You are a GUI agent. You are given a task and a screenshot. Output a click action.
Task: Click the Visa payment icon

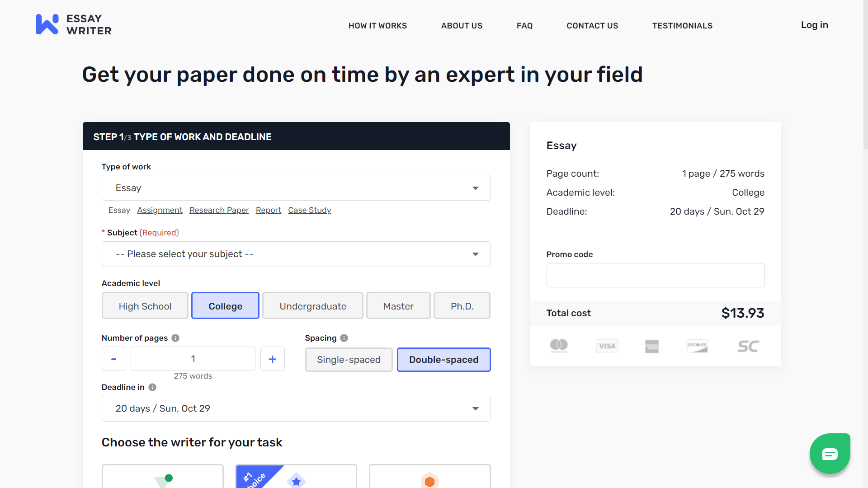click(x=607, y=345)
